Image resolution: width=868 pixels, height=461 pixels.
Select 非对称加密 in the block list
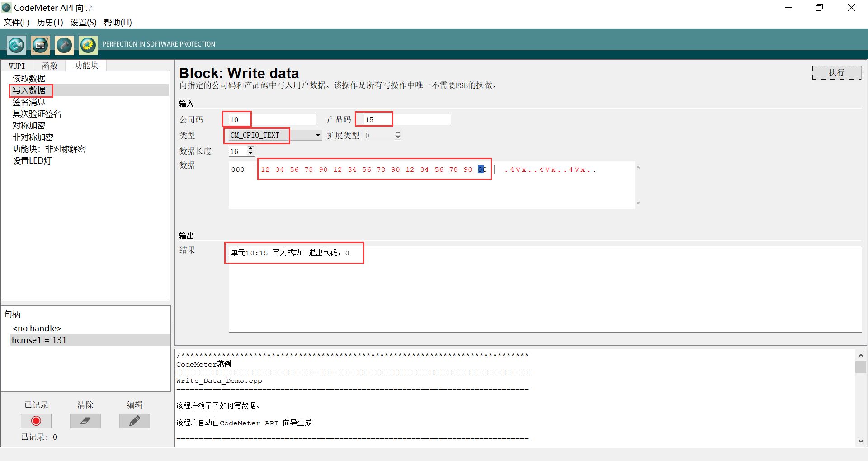coord(85,137)
